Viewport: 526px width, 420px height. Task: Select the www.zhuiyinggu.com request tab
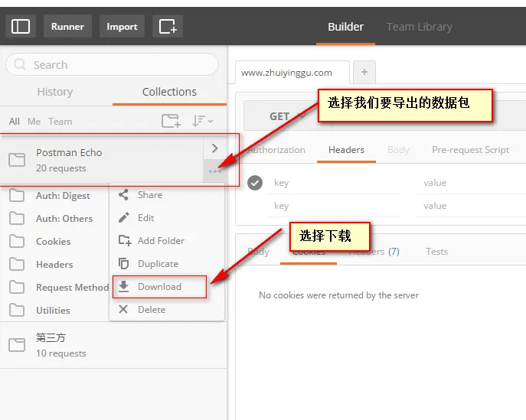point(292,73)
